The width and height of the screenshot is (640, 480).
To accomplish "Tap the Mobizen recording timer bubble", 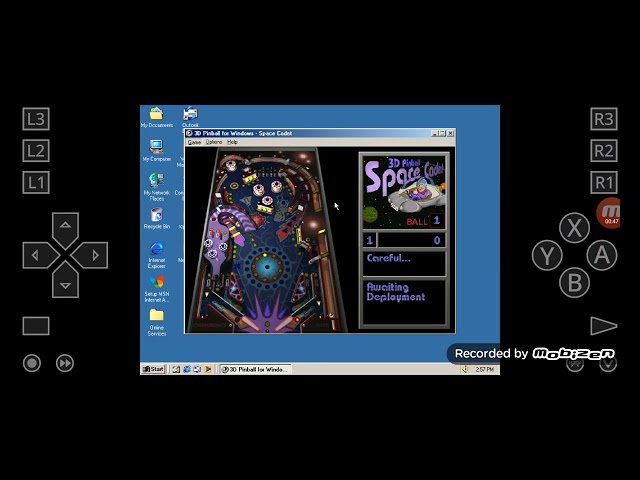I will [x=609, y=213].
